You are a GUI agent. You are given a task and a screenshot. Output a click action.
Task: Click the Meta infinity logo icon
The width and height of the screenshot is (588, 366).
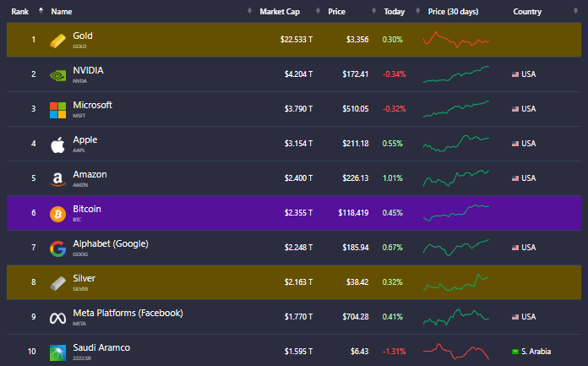57,319
